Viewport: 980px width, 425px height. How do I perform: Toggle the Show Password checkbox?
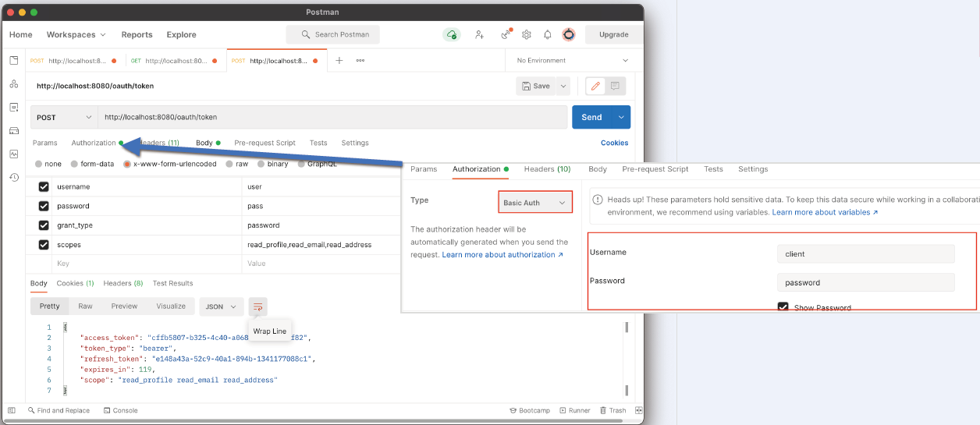coord(783,307)
